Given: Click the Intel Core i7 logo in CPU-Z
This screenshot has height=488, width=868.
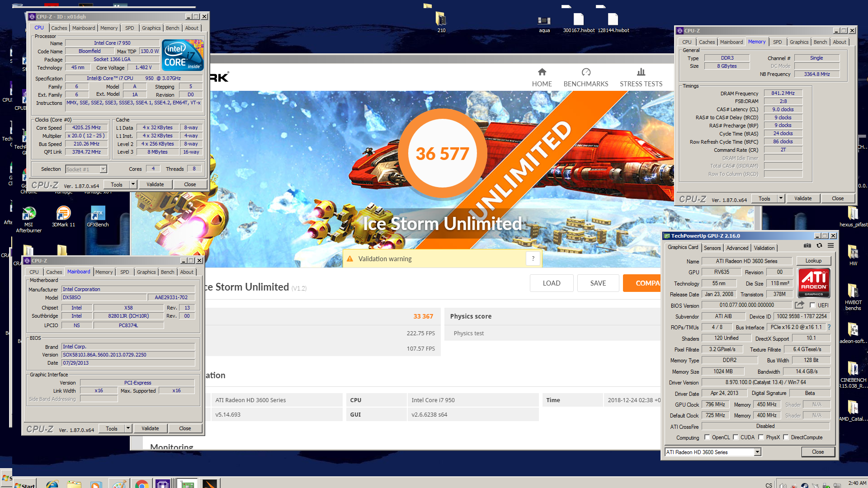Looking at the screenshot, I should coord(183,55).
